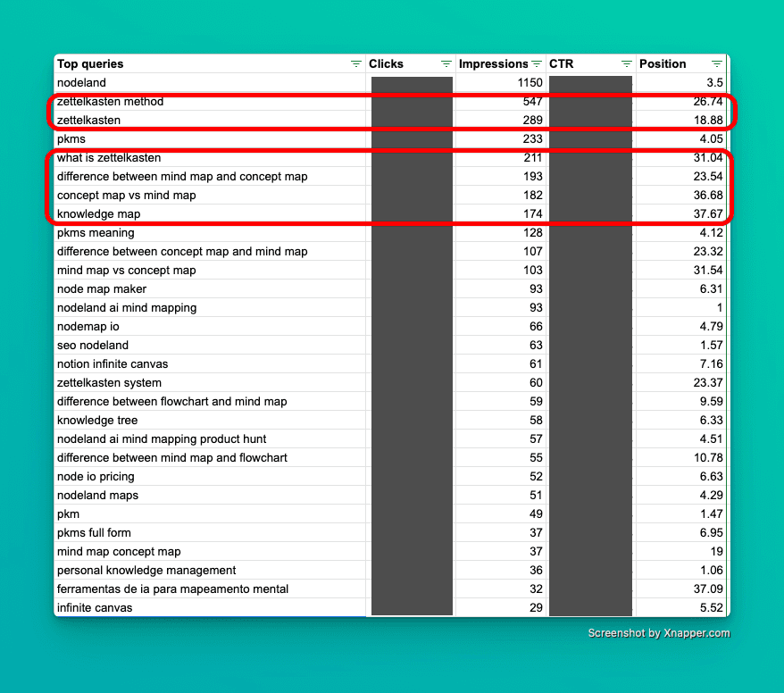Click the 211 impressions cell
The height and width of the screenshot is (693, 784).
click(x=501, y=157)
